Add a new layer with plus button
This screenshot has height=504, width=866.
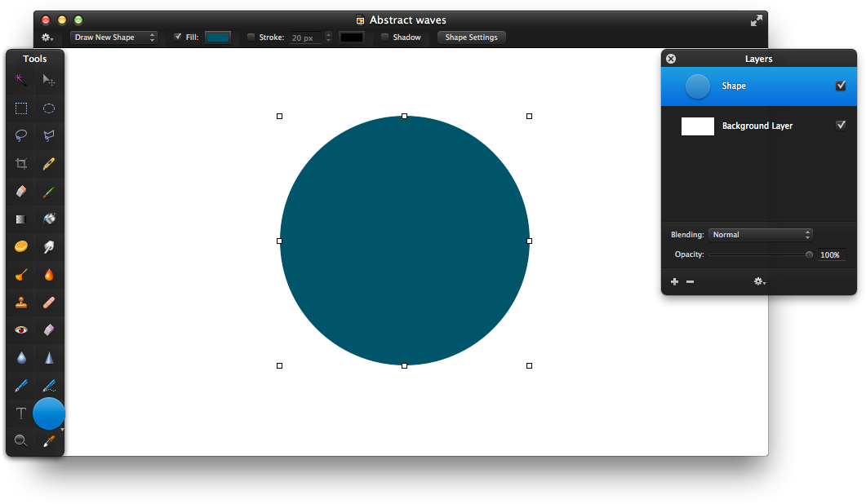point(674,281)
